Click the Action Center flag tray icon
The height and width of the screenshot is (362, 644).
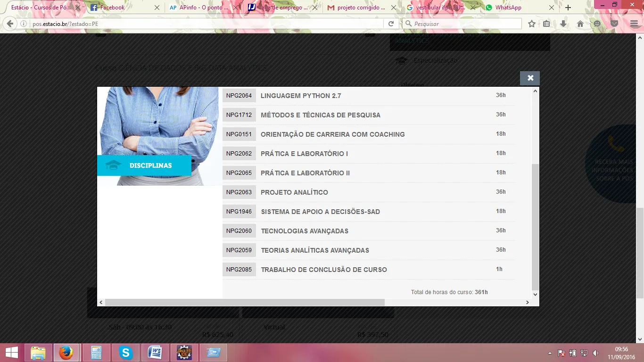(561, 353)
